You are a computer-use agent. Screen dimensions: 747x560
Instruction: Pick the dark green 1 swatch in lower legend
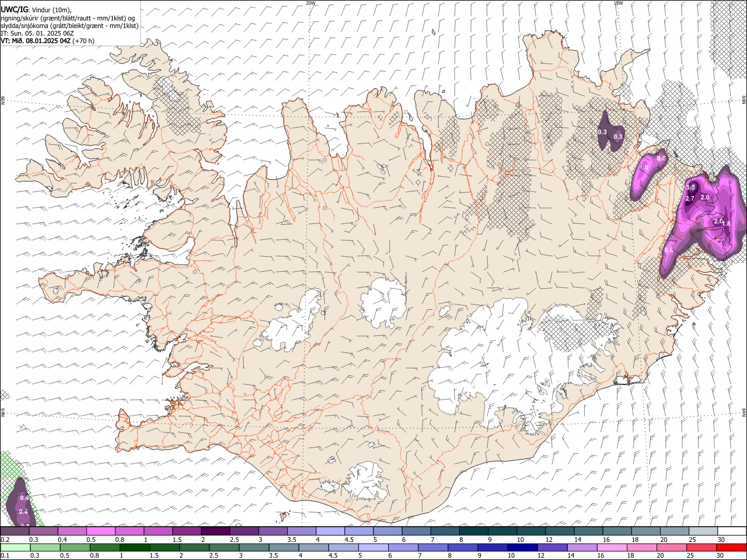(135, 548)
